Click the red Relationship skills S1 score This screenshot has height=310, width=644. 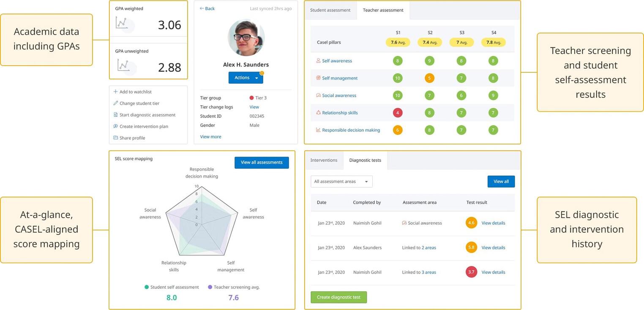tap(397, 113)
